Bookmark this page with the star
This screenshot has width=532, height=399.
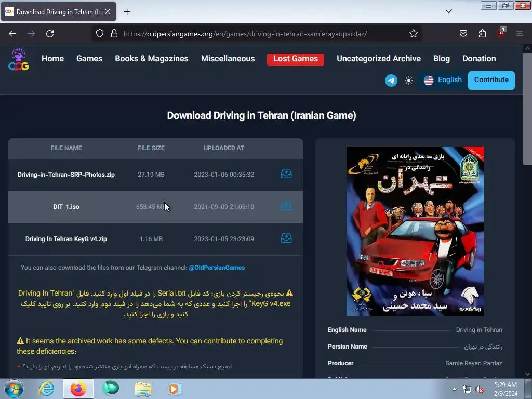(x=413, y=34)
